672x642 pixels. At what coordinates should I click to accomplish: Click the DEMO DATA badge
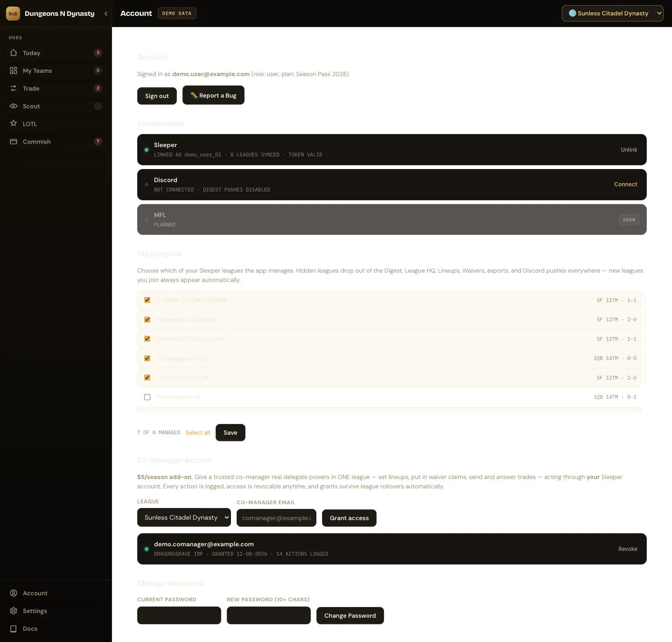pos(177,14)
